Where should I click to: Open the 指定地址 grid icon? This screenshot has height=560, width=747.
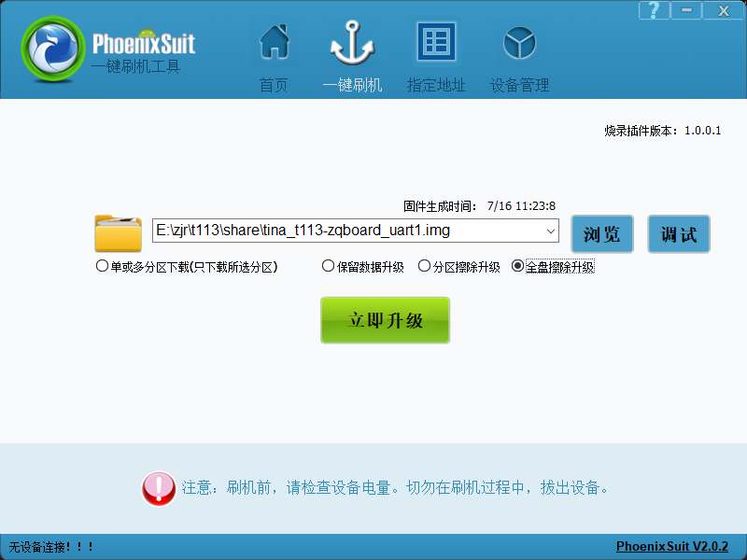coord(435,43)
